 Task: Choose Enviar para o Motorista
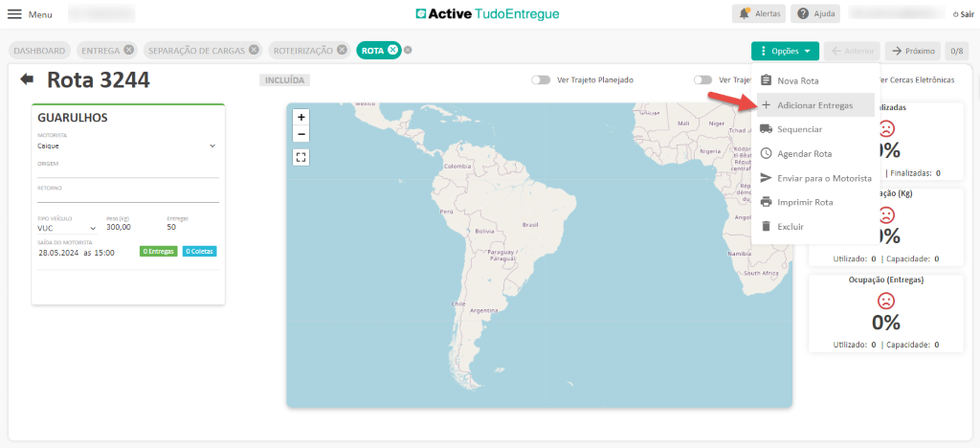[x=815, y=178]
